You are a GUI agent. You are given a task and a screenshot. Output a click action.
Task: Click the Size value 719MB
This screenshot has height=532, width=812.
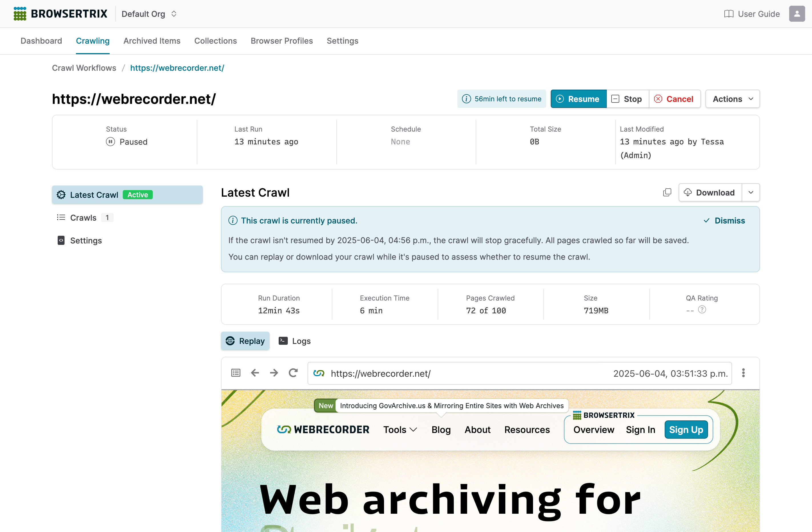tap(596, 310)
